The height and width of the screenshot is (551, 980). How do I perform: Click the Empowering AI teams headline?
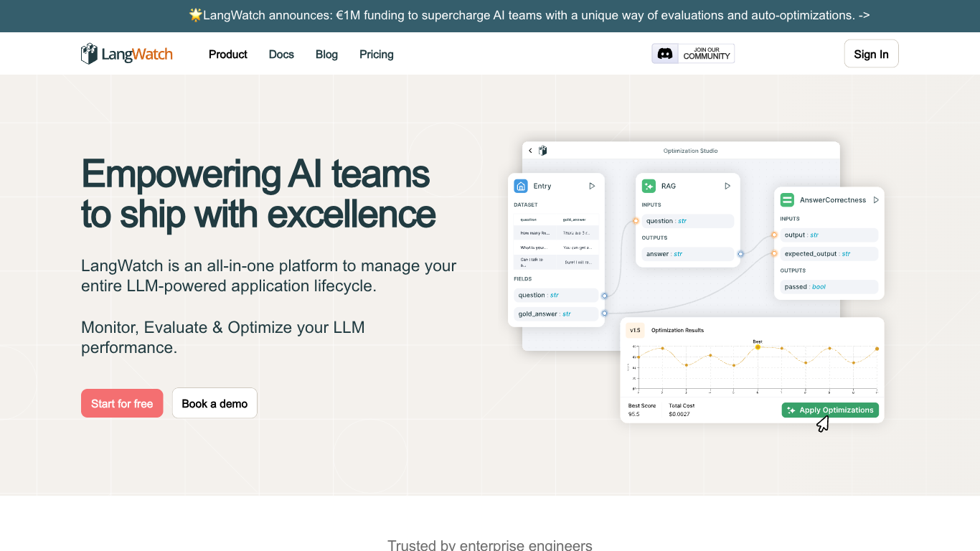pos(258,194)
